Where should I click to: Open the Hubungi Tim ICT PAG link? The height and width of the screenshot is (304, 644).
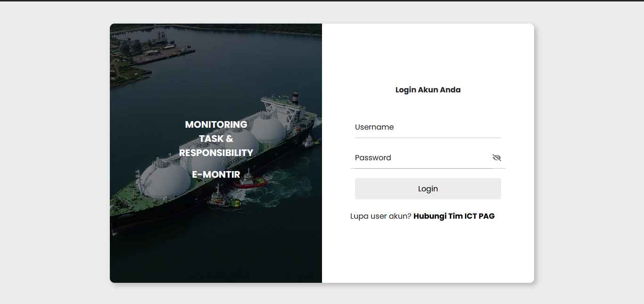point(454,216)
